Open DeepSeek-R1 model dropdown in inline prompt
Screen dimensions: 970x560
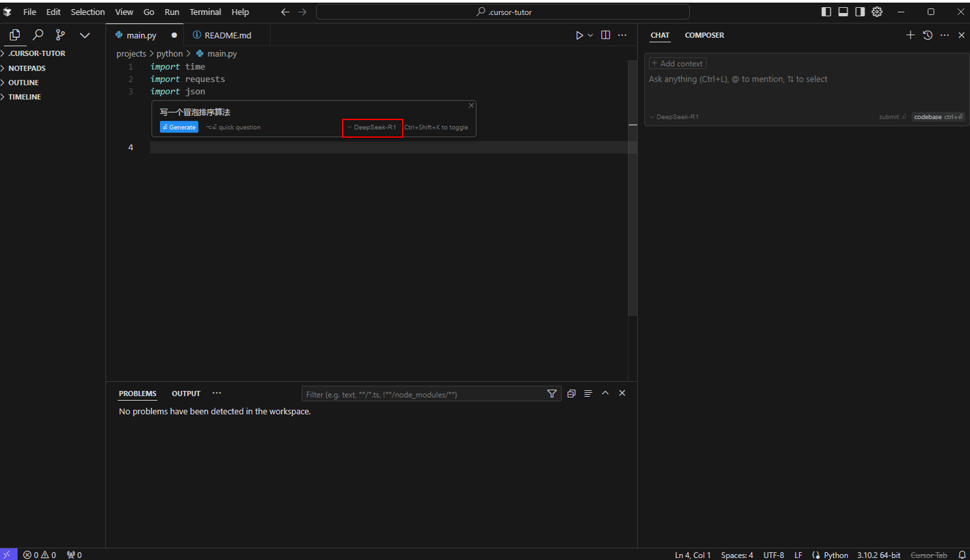pos(372,127)
